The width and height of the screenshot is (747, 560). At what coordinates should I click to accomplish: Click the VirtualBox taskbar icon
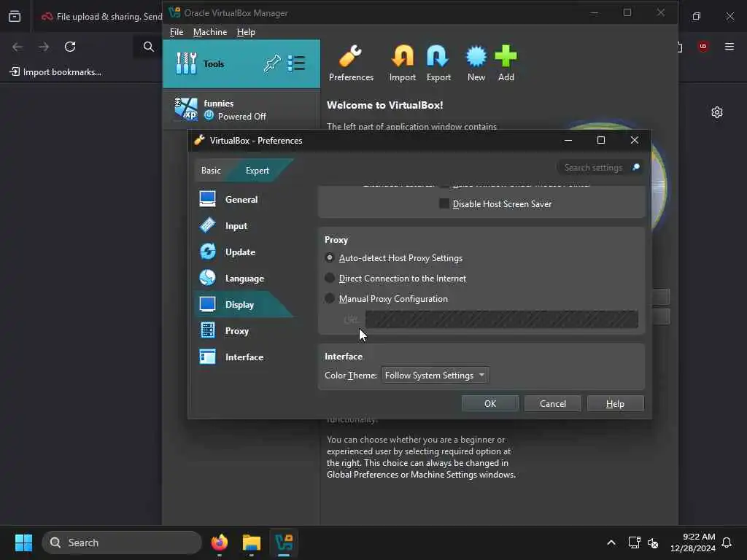tap(284, 542)
